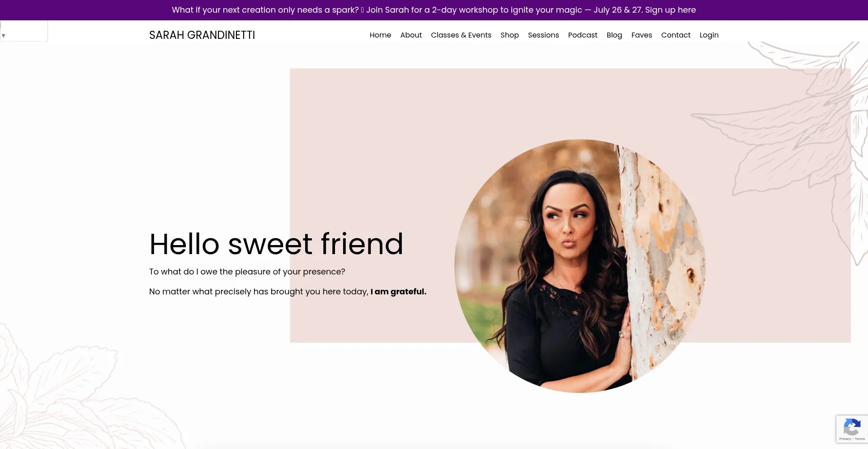Open the Faves menu link
Screen dimensions: 868x449
click(x=642, y=35)
